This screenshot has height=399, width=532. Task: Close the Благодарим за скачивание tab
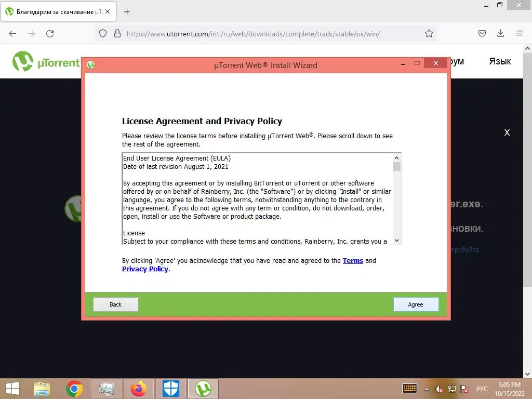click(x=108, y=11)
